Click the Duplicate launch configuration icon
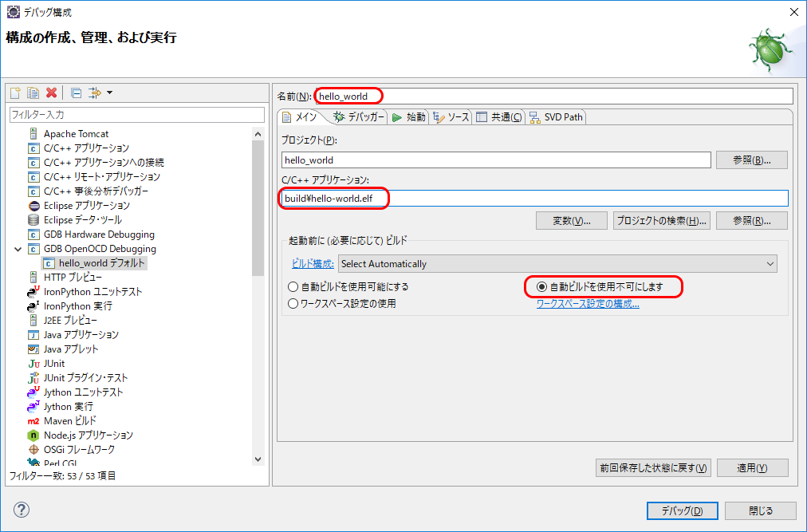 (33, 93)
